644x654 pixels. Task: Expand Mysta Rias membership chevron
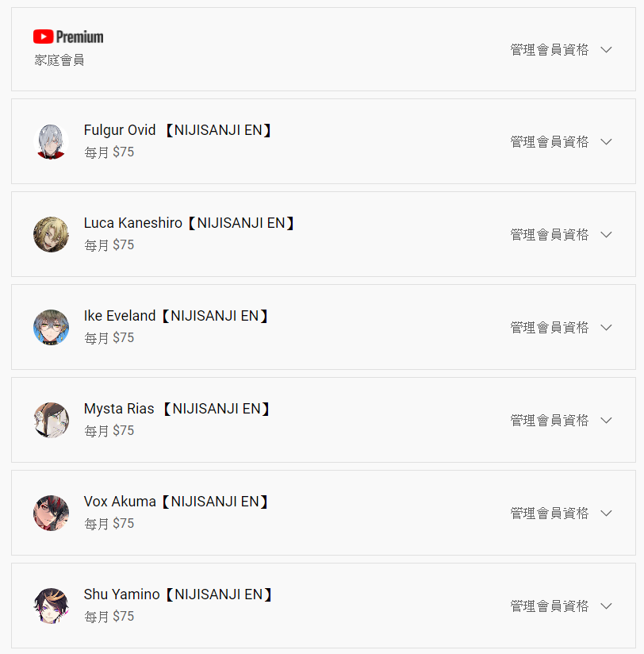point(606,420)
